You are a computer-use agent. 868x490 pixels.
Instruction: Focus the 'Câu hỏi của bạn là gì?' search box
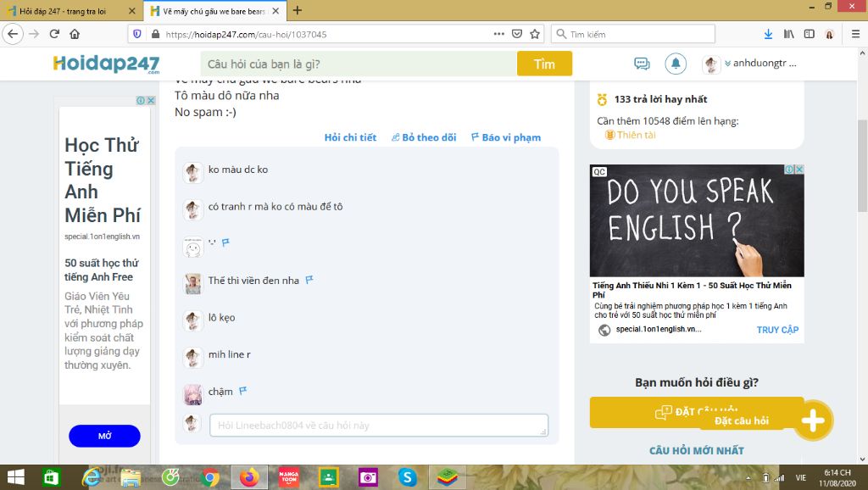[x=359, y=64]
